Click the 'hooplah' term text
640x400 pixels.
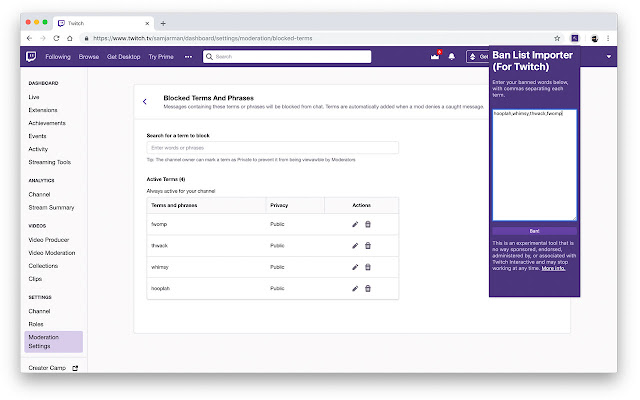tap(160, 289)
